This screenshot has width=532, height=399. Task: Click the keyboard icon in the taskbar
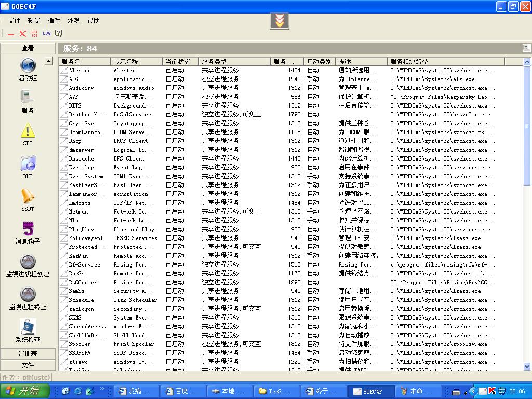pos(456,392)
